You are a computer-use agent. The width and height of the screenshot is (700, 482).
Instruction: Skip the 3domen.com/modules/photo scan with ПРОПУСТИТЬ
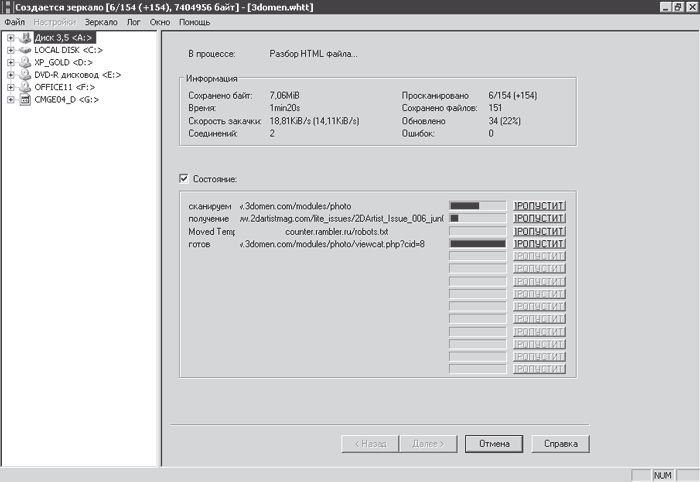[539, 206]
